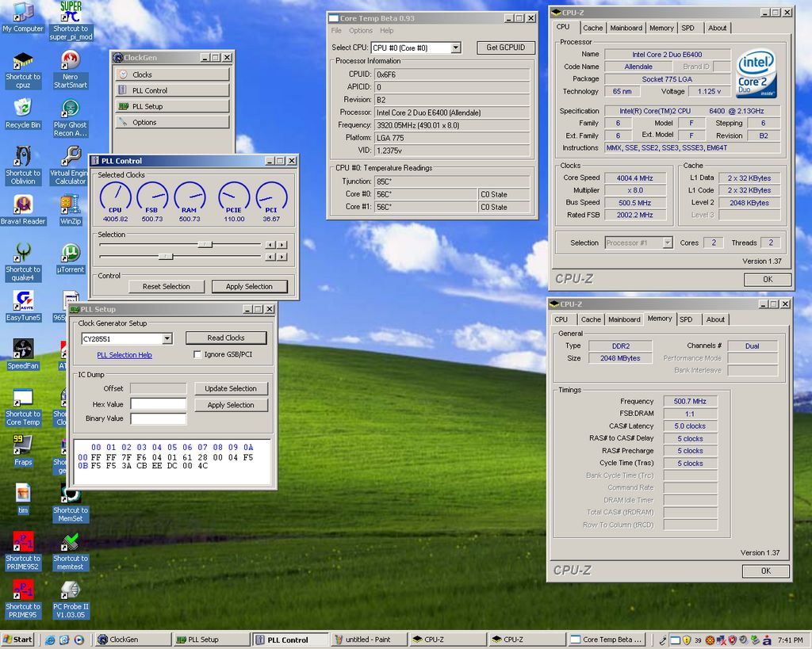Viewport: 812px width, 649px height.
Task: Open the super_pi_mod desktop shortcut
Action: pyautogui.click(x=71, y=13)
